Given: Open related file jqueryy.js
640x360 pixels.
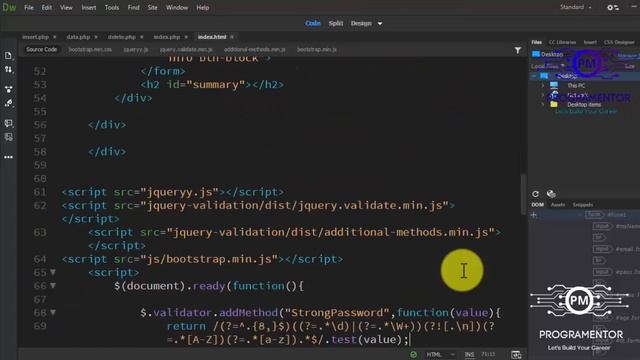Looking at the screenshot, I should coord(136,49).
